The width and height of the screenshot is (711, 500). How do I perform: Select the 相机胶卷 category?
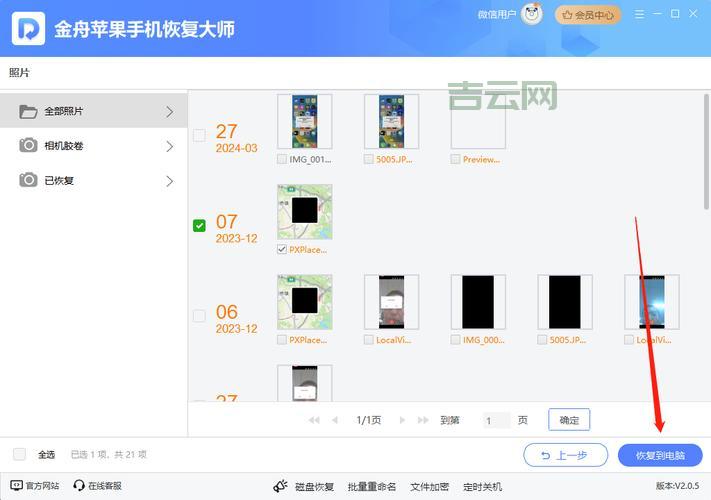[93, 146]
